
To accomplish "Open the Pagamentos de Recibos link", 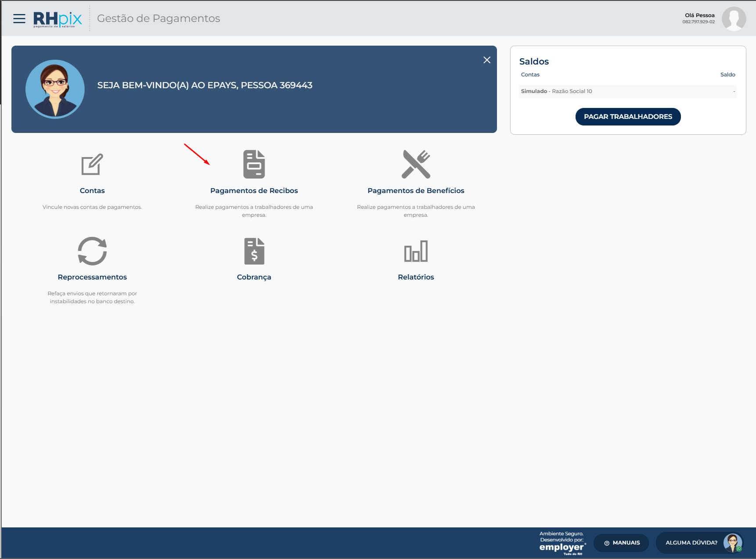I will [254, 190].
